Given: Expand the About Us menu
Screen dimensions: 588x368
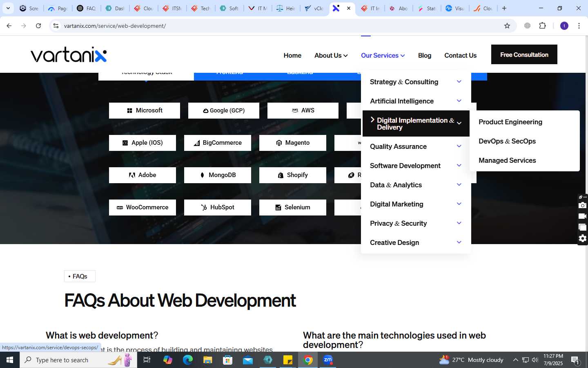Looking at the screenshot, I should point(331,55).
